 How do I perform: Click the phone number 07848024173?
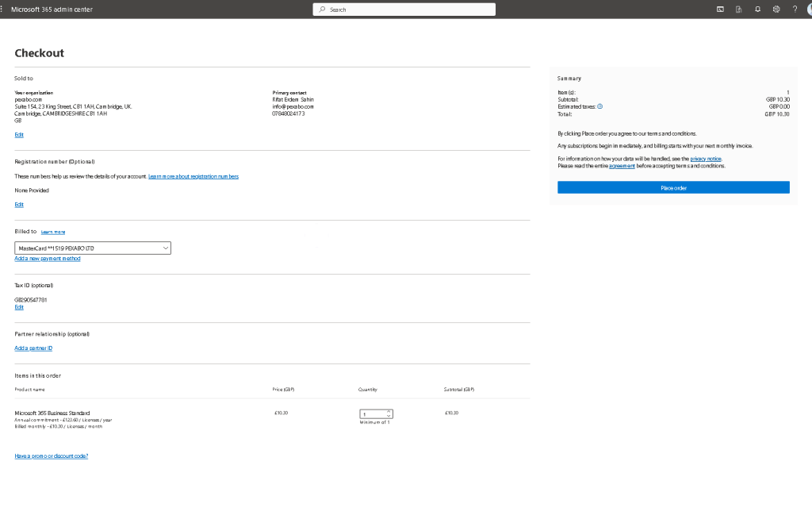[x=289, y=113]
